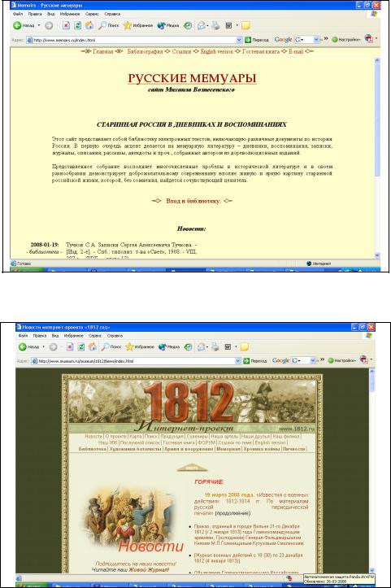The width and height of the screenshot is (391, 588).
Task: Click the Новости illustration on 1812 page
Action: 130,520
